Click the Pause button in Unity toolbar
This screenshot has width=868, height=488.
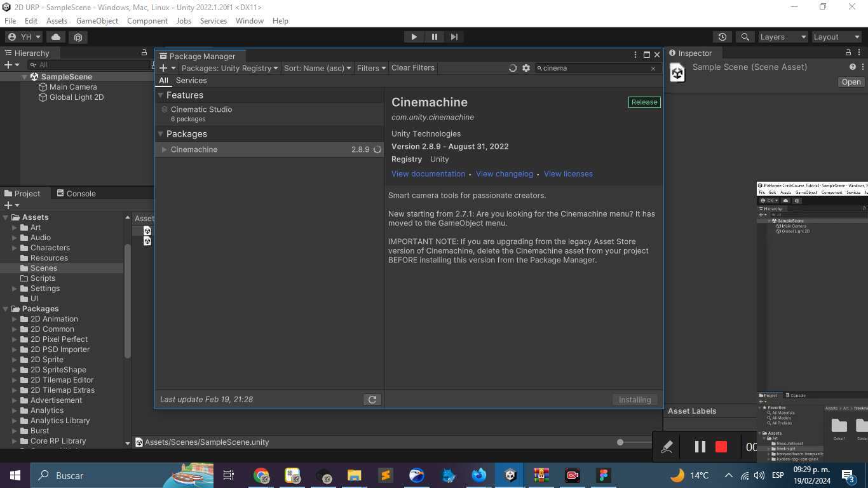tap(434, 37)
